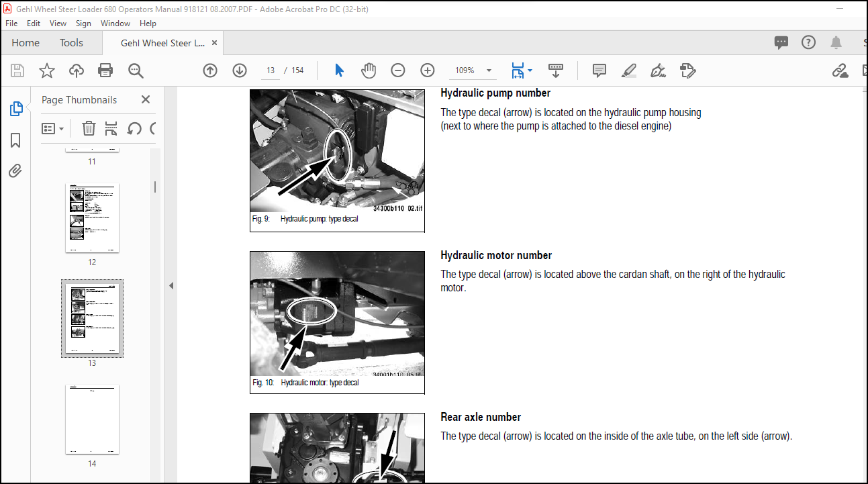Image resolution: width=868 pixels, height=484 pixels.
Task: Rotate pages counterclockwise in thumbnails panel
Action: pyautogui.click(x=134, y=128)
